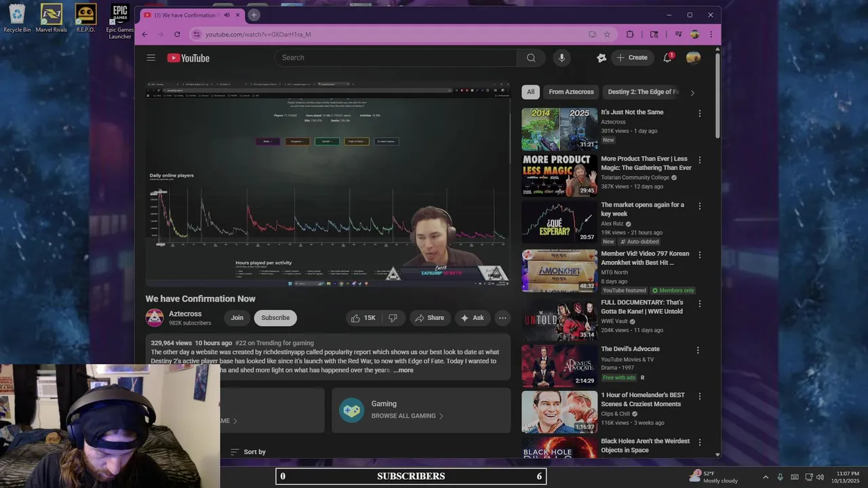Image resolution: width=868 pixels, height=488 pixels.
Task: Open the Aztecross channel name link
Action: tap(185, 314)
